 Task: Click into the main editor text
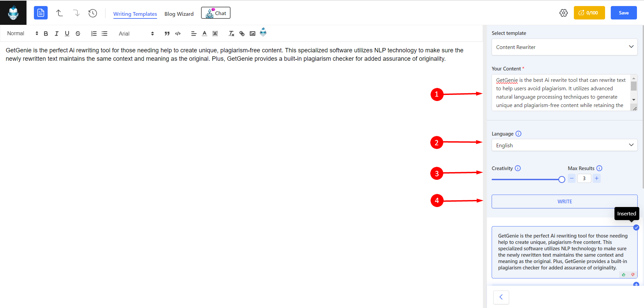(x=235, y=54)
